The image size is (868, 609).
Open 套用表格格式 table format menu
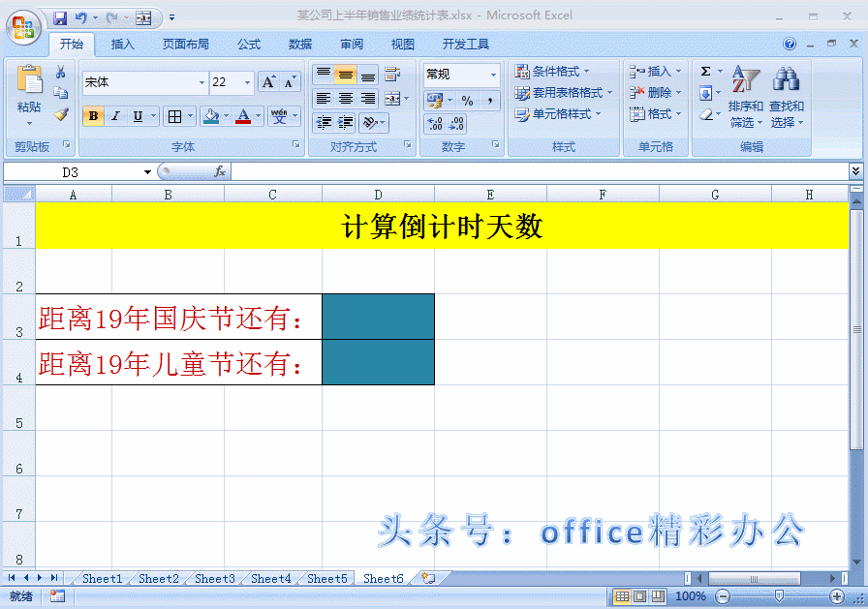(x=563, y=92)
